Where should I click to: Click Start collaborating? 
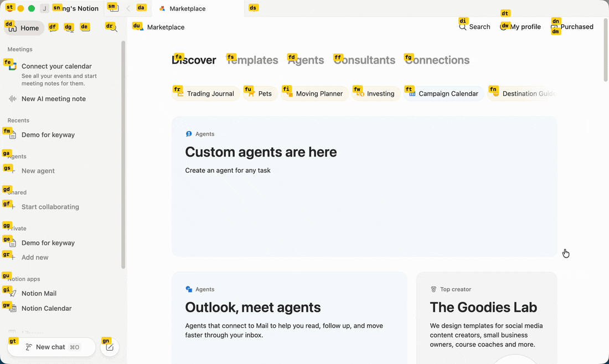click(x=62, y=207)
